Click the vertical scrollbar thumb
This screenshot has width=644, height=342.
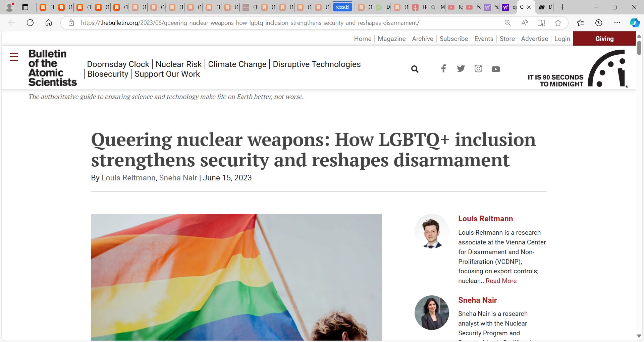[x=639, y=48]
